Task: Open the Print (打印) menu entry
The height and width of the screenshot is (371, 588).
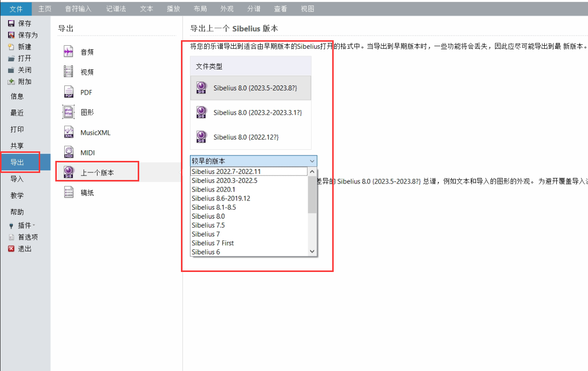Action: click(x=17, y=129)
